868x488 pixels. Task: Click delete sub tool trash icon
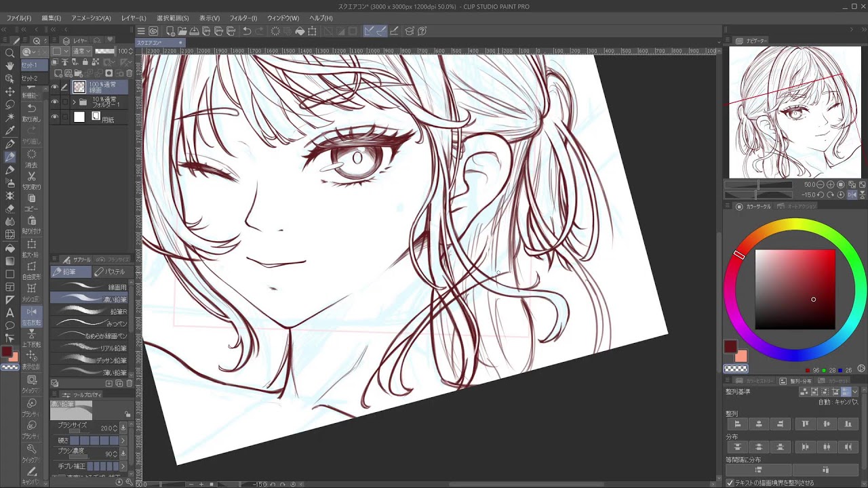pyautogui.click(x=129, y=384)
